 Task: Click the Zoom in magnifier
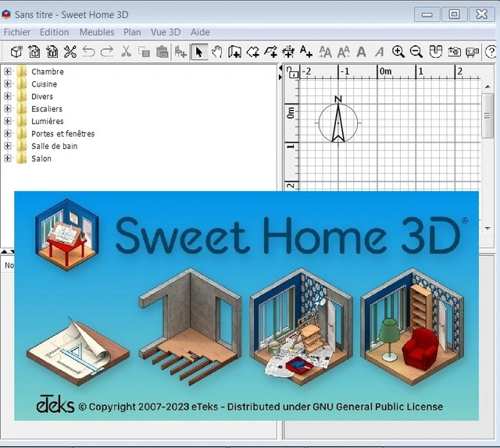click(x=398, y=52)
